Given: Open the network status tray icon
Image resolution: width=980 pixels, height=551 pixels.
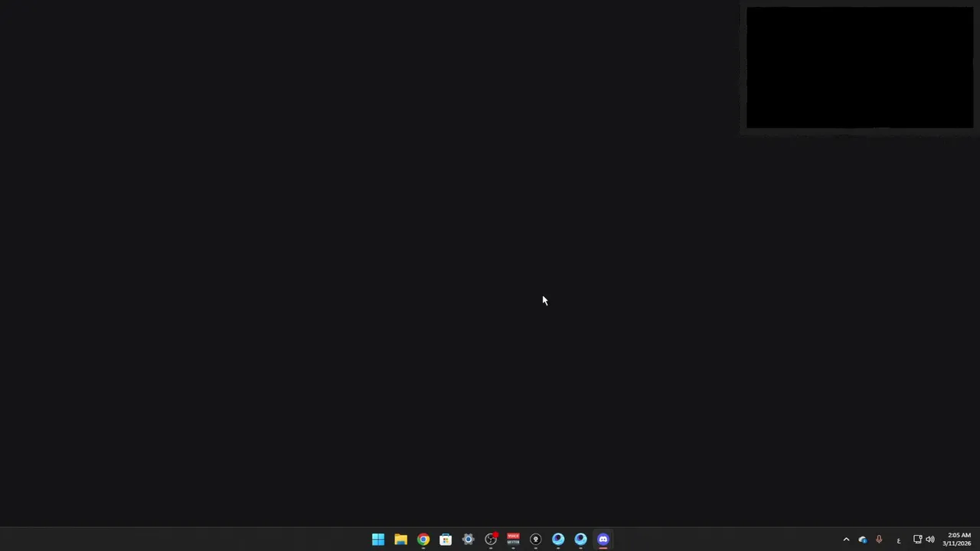Looking at the screenshot, I should click(917, 540).
